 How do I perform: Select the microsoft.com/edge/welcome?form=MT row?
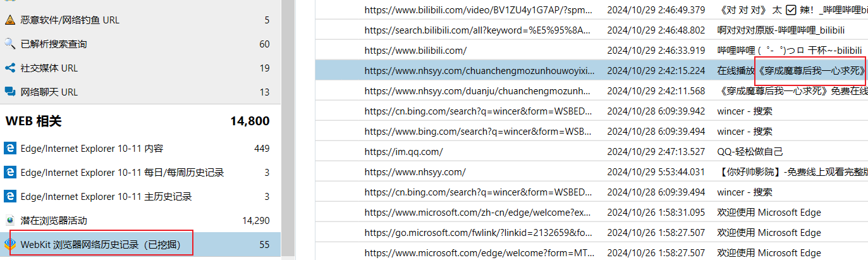tap(591, 252)
